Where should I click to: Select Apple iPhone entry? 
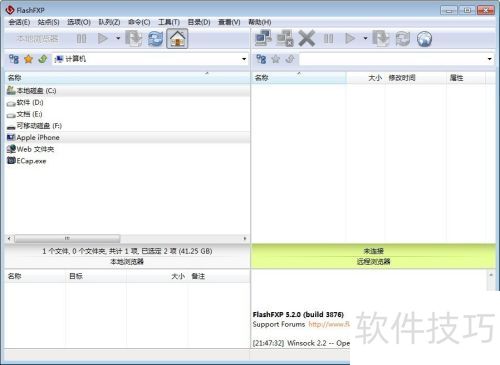(127, 137)
